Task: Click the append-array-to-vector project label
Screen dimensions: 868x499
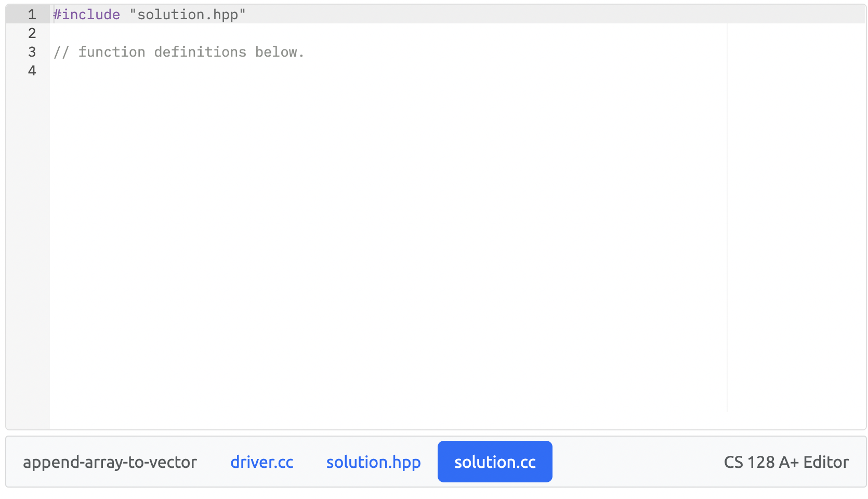Action: coord(110,462)
